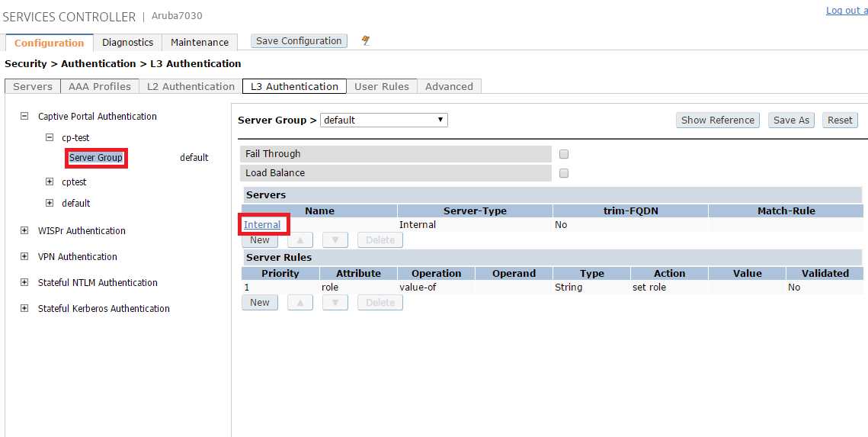Expand Stateful Kerberos Authentication node

pos(24,309)
